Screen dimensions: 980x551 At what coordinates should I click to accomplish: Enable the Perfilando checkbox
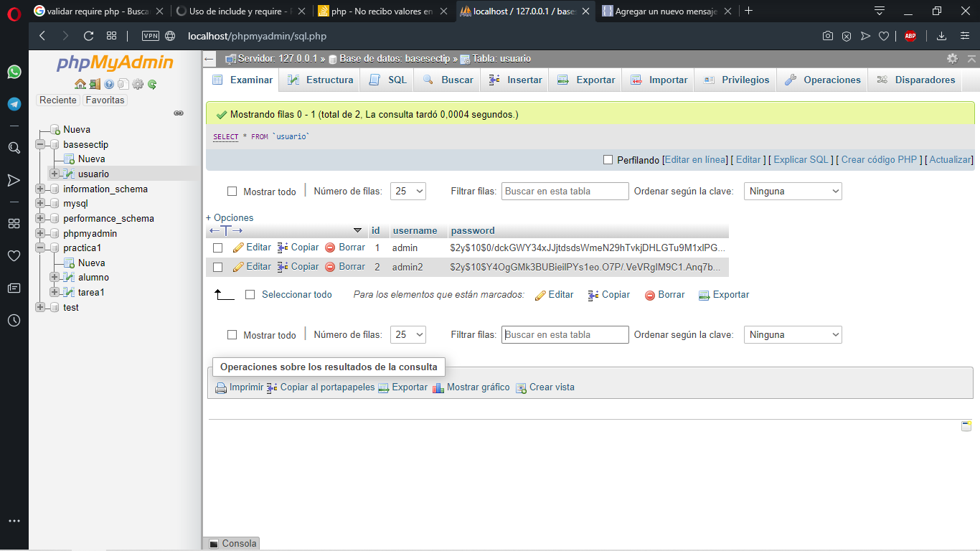(x=608, y=160)
